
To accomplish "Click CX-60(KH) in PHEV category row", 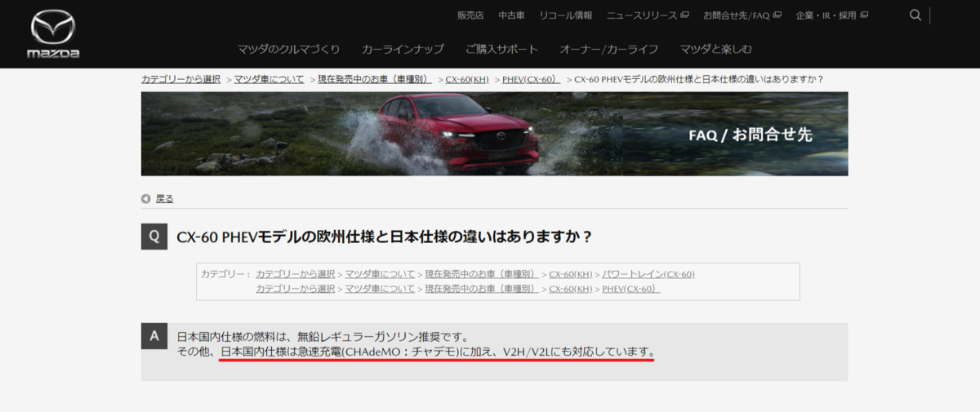I will point(571,289).
